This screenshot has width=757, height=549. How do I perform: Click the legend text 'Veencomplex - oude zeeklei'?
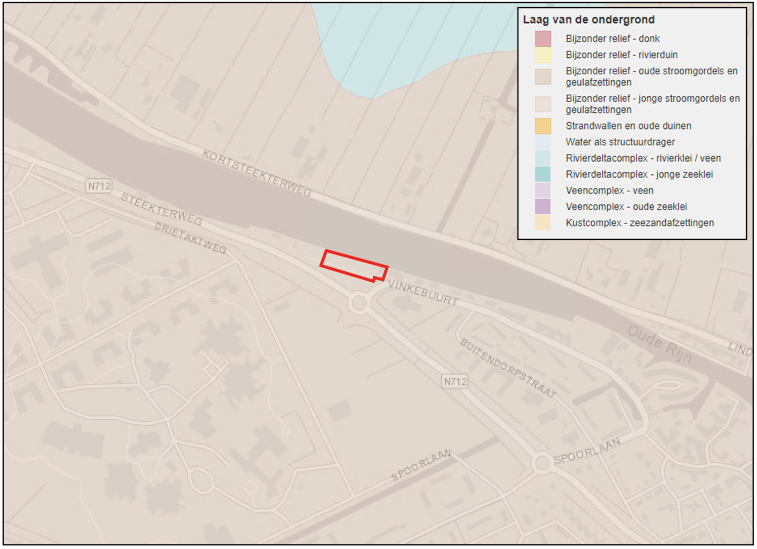pyautogui.click(x=626, y=207)
